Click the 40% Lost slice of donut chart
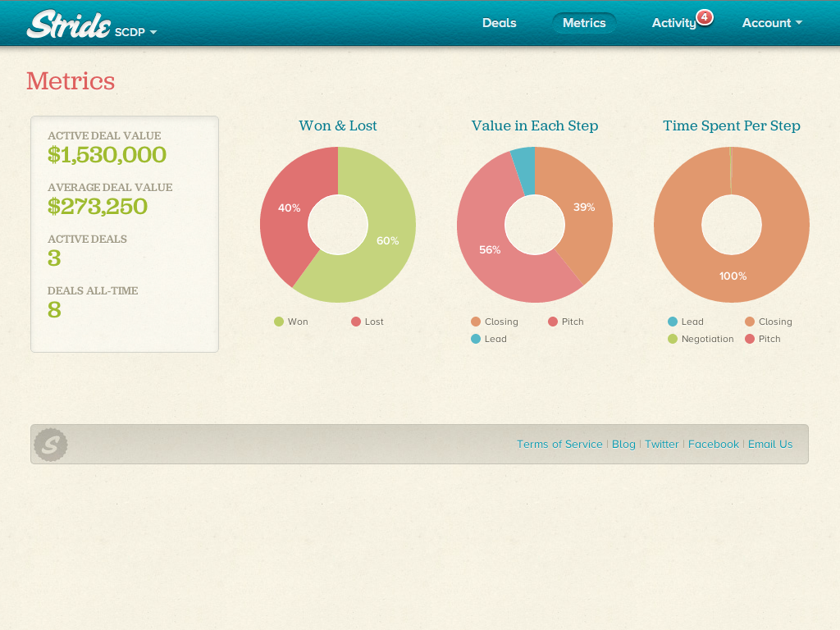Viewport: 840px width, 630px height. [x=289, y=208]
